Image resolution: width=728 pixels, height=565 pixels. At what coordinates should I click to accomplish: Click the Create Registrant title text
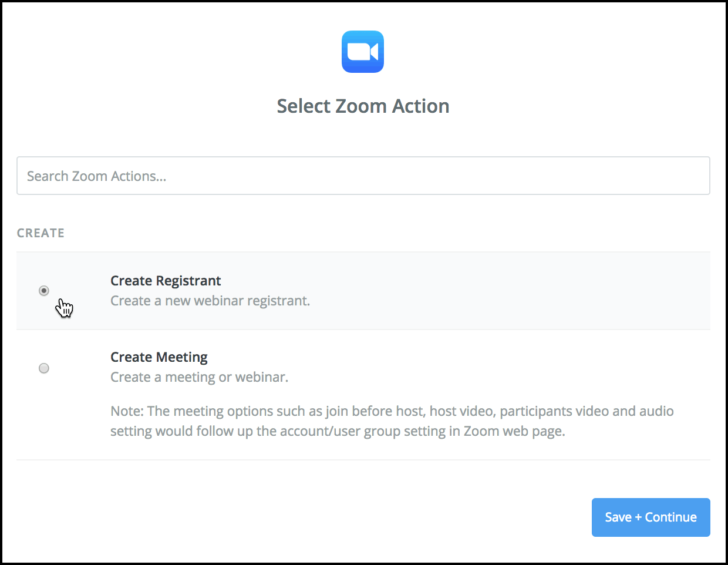click(x=166, y=281)
